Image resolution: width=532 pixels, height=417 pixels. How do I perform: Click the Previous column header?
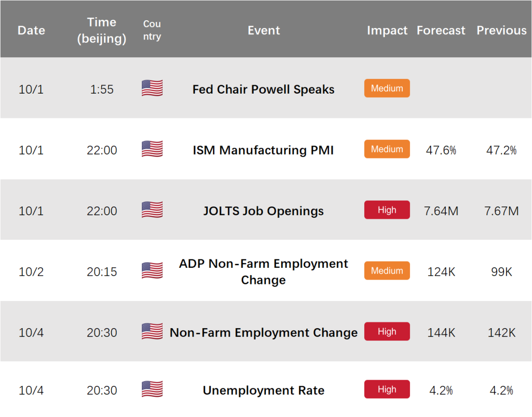click(501, 30)
